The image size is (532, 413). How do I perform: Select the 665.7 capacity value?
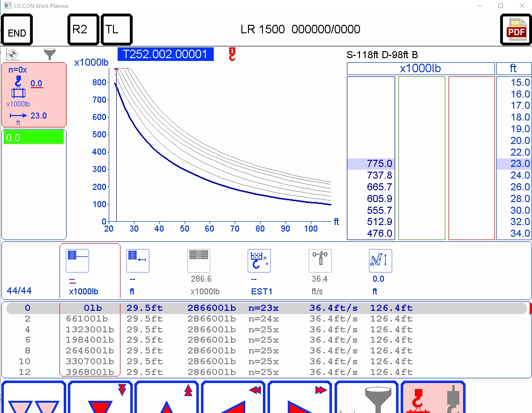[379, 187]
